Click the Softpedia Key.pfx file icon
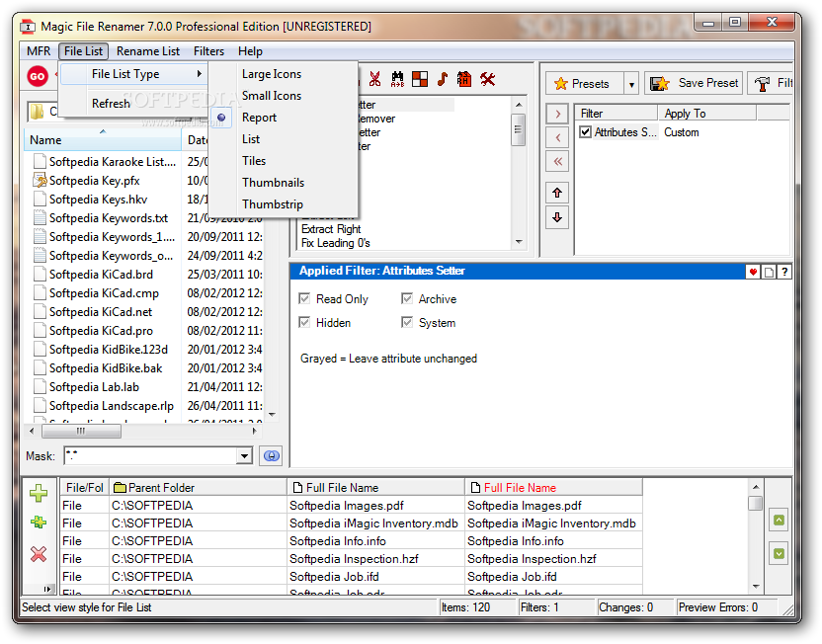 [40, 180]
